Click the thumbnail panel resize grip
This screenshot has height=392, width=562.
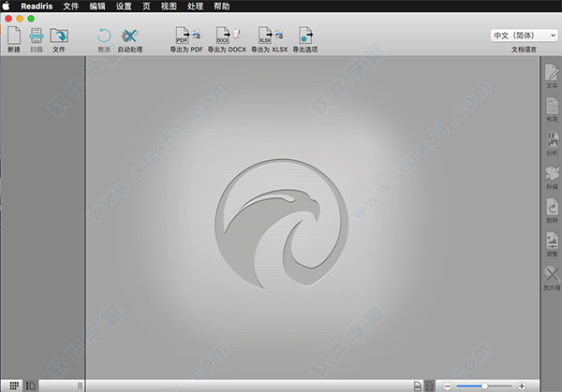tap(80, 385)
